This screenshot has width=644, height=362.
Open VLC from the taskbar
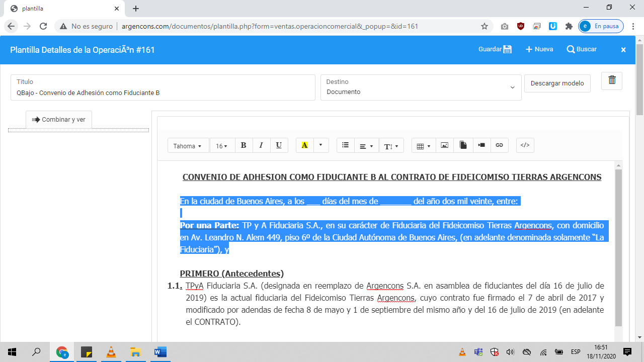coord(111,352)
